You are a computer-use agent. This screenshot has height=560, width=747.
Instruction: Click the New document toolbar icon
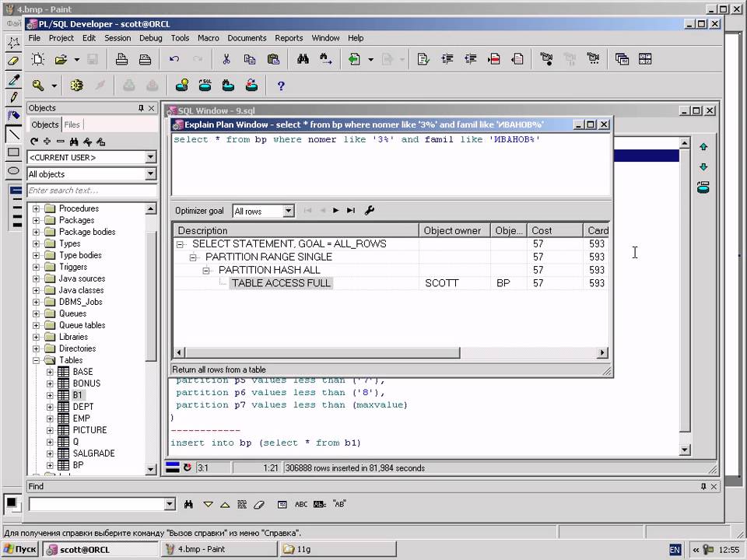coord(37,59)
